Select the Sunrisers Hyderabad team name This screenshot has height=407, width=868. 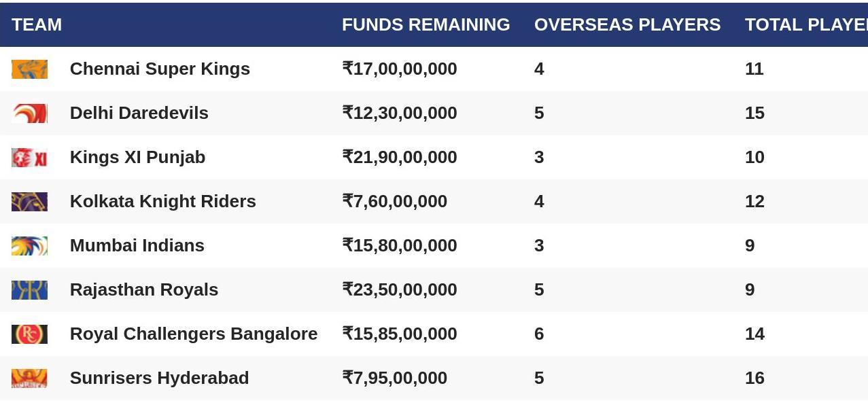click(x=160, y=378)
